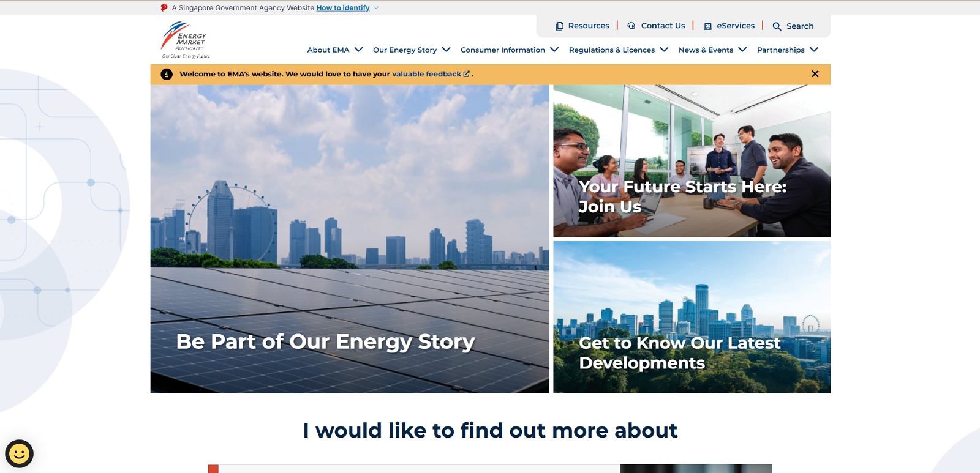The height and width of the screenshot is (473, 980).
Task: Open the News & Events menu
Action: 706,50
